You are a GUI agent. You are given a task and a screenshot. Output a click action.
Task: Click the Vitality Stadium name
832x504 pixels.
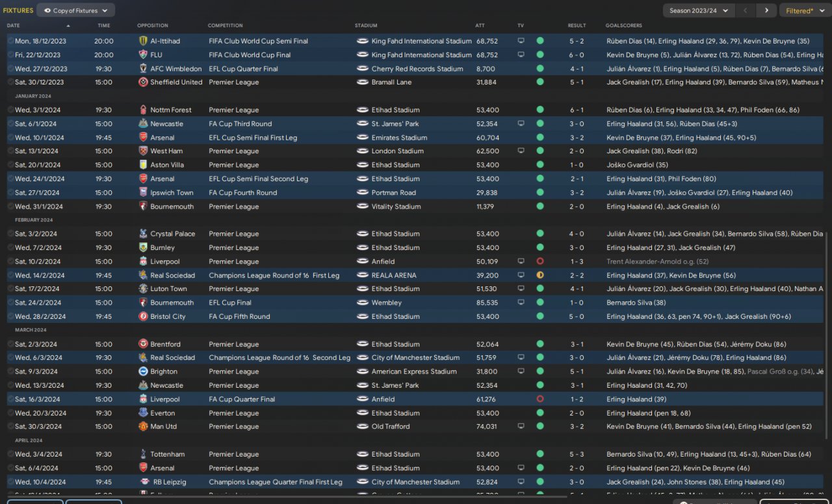[397, 207]
